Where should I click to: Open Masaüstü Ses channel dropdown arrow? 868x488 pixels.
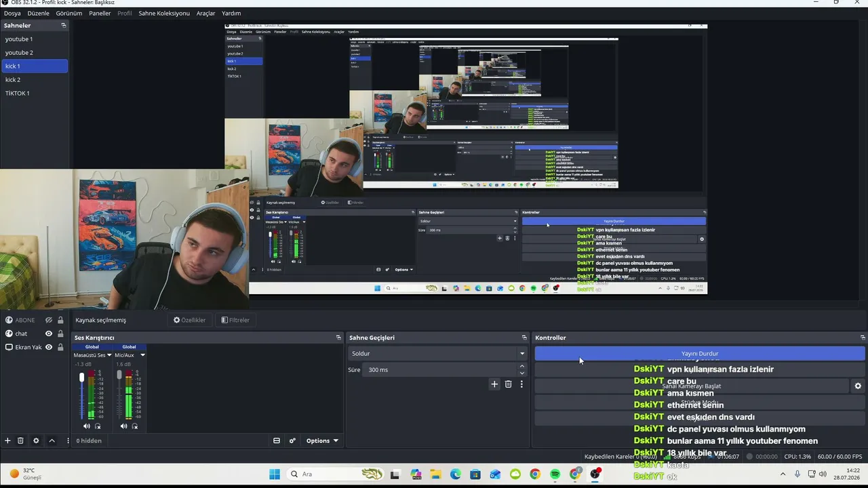[109, 355]
